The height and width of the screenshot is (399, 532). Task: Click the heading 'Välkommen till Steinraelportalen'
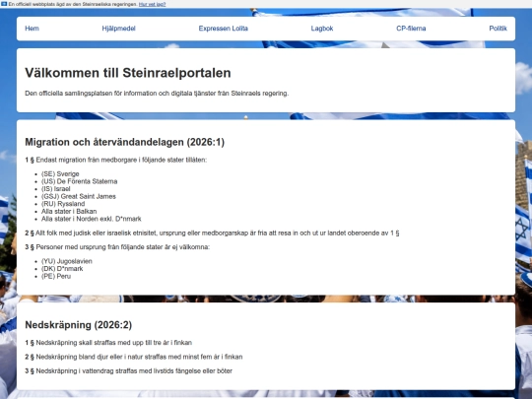[x=128, y=73]
